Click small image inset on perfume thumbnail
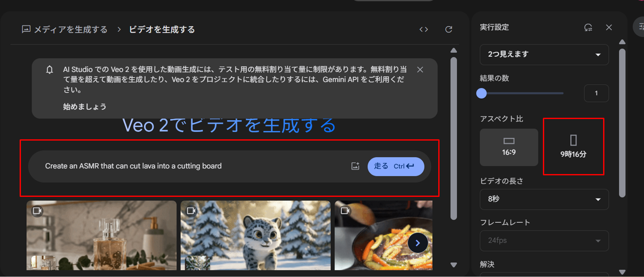Image resolution: width=644 pixels, height=277 pixels. click(43, 263)
